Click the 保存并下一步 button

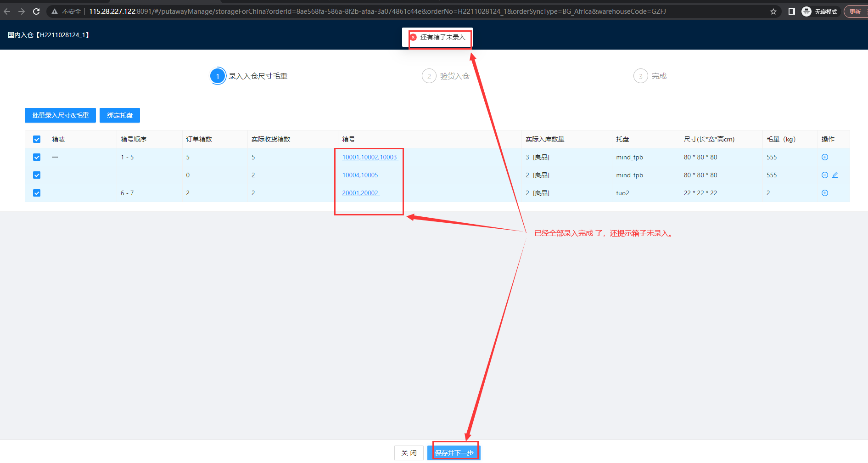[x=454, y=453]
